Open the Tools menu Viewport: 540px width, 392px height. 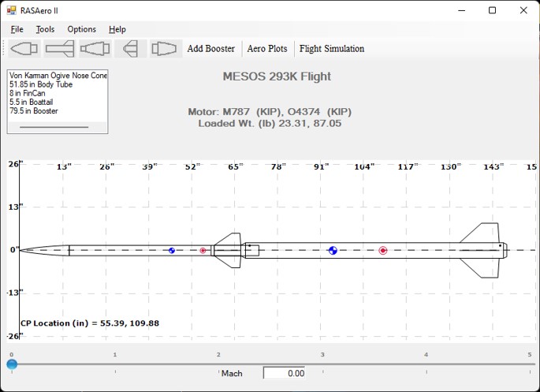(45, 29)
